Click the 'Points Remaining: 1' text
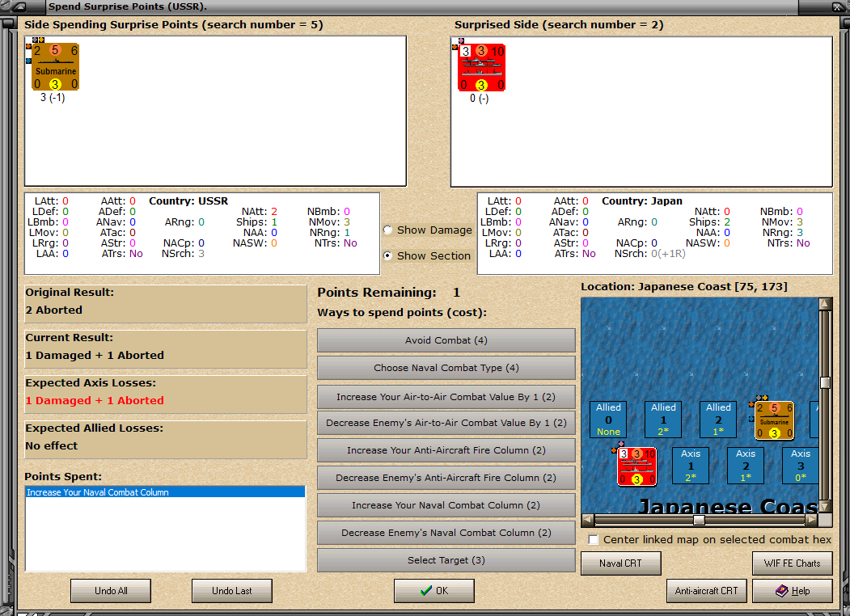This screenshot has width=850, height=616. [x=389, y=293]
